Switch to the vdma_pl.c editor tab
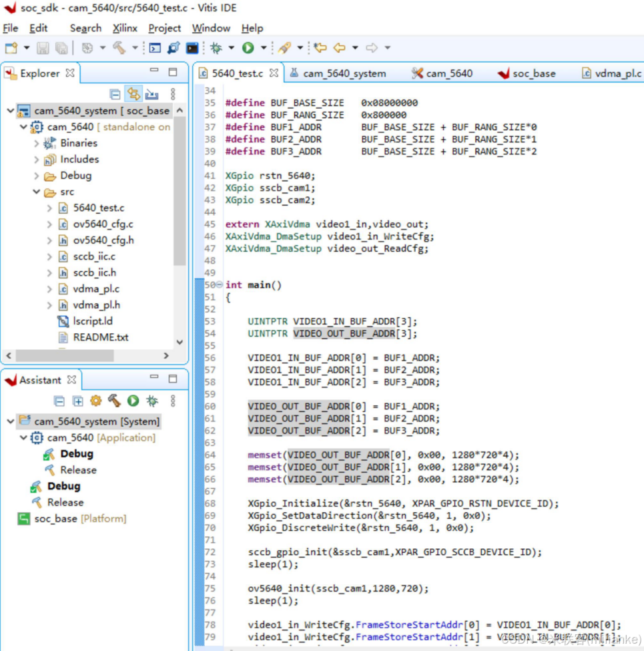Image resolution: width=644 pixels, height=651 pixels. click(x=615, y=73)
